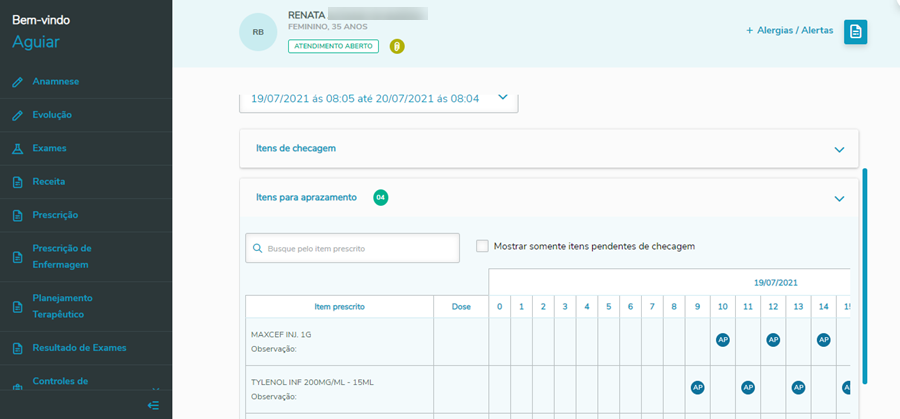Open the Anamnese menu item
The image size is (900, 419).
tap(56, 82)
